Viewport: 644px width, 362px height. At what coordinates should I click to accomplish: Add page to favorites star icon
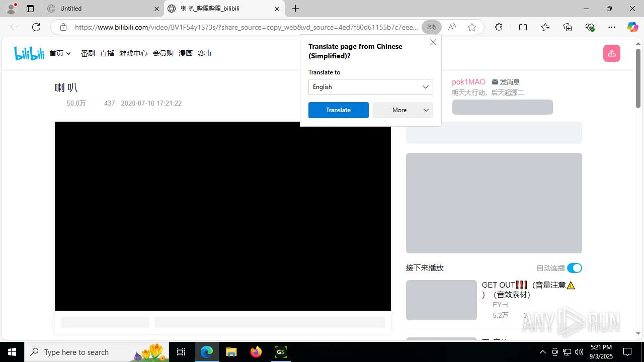pyautogui.click(x=471, y=27)
